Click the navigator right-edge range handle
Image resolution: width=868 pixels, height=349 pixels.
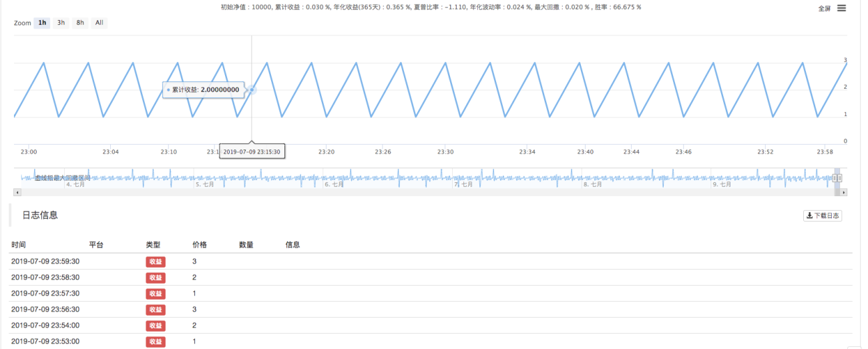coord(839,178)
